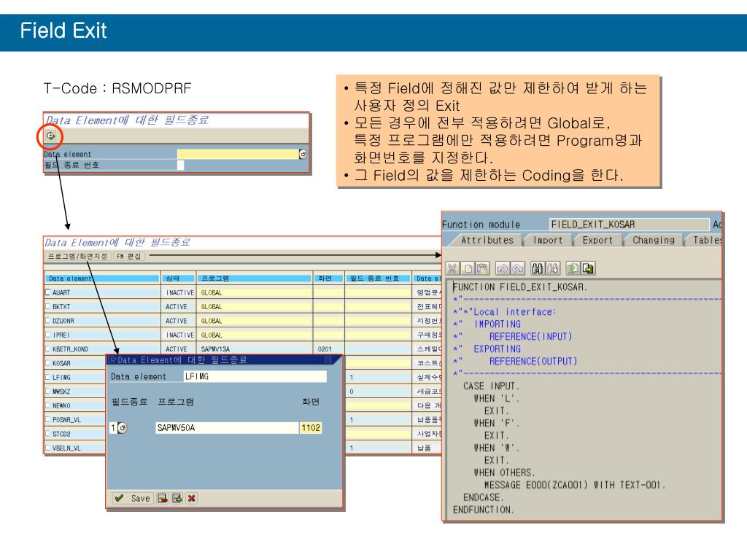Tick the DZUONR row checkbox

tap(47, 321)
